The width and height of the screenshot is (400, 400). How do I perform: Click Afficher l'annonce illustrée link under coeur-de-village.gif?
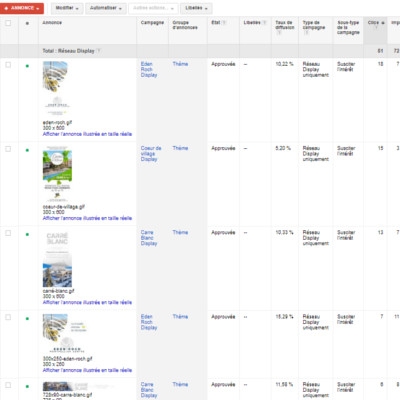(x=87, y=218)
